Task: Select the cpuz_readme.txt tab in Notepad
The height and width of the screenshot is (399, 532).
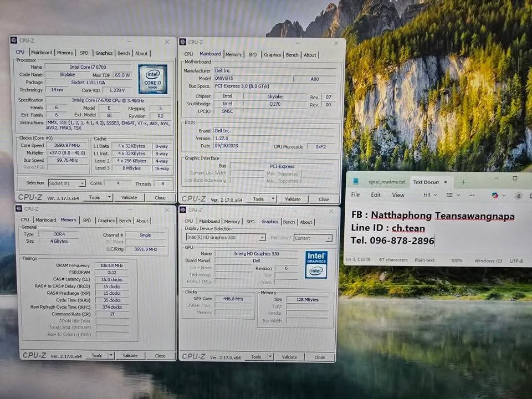Action: click(387, 182)
